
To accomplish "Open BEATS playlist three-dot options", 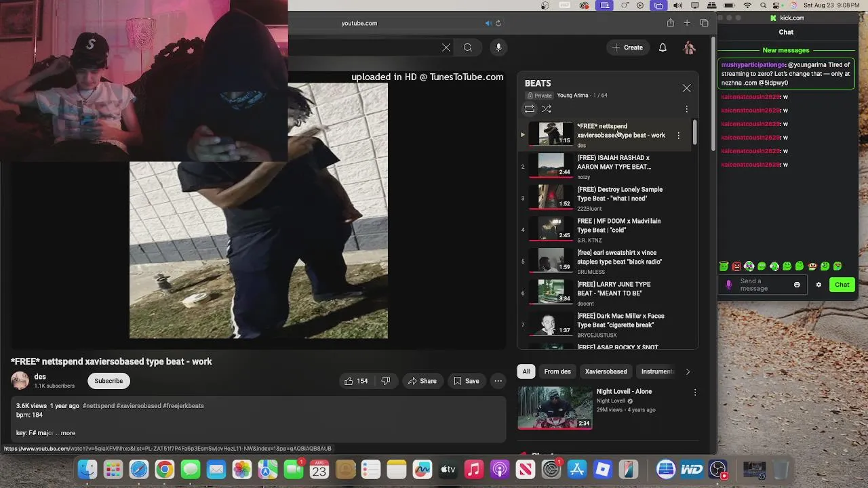I will coord(686,108).
